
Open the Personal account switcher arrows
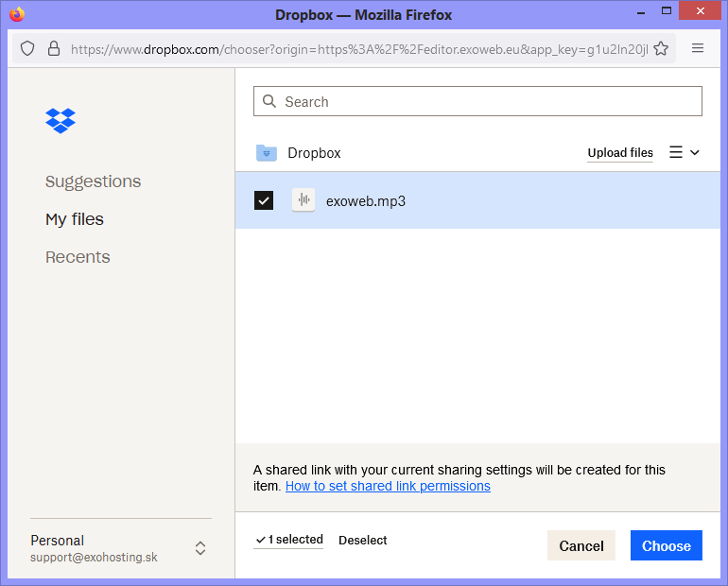tap(200, 548)
